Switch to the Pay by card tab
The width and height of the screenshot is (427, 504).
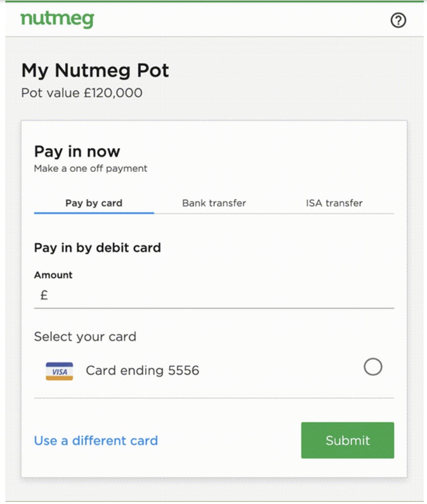point(94,203)
